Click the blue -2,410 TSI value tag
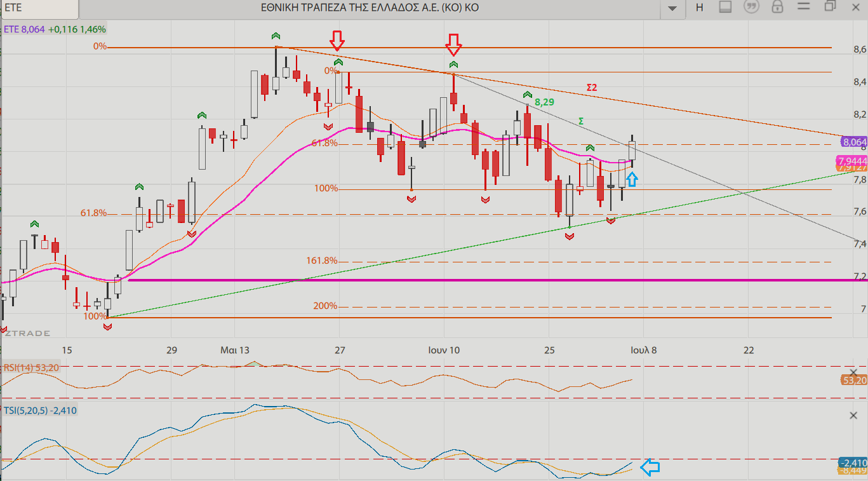Viewport: 868px width, 481px height. pyautogui.click(x=853, y=463)
